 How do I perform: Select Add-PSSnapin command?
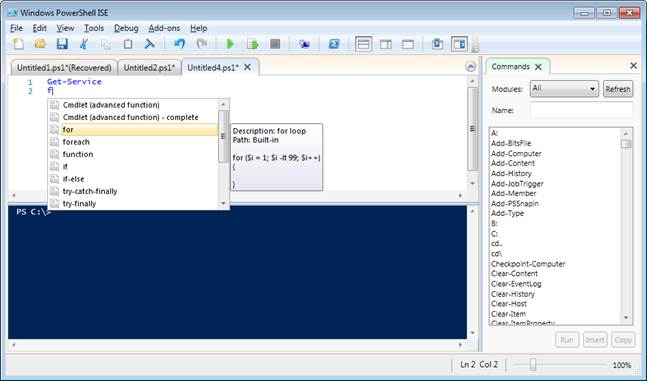[515, 203]
